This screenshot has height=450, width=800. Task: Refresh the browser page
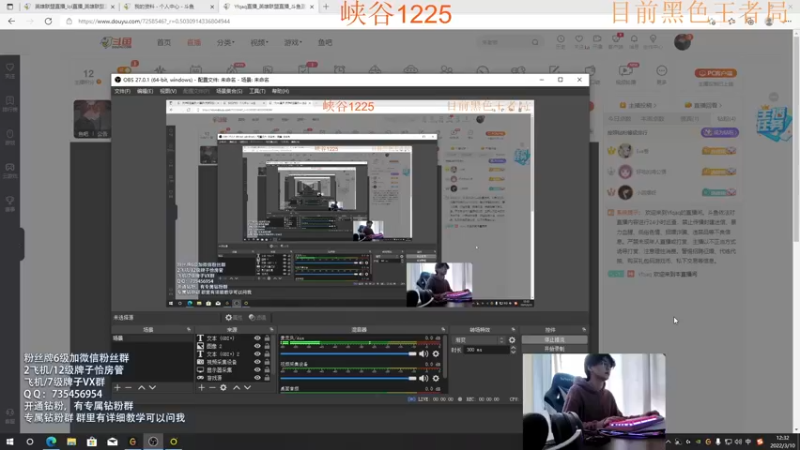[x=48, y=21]
